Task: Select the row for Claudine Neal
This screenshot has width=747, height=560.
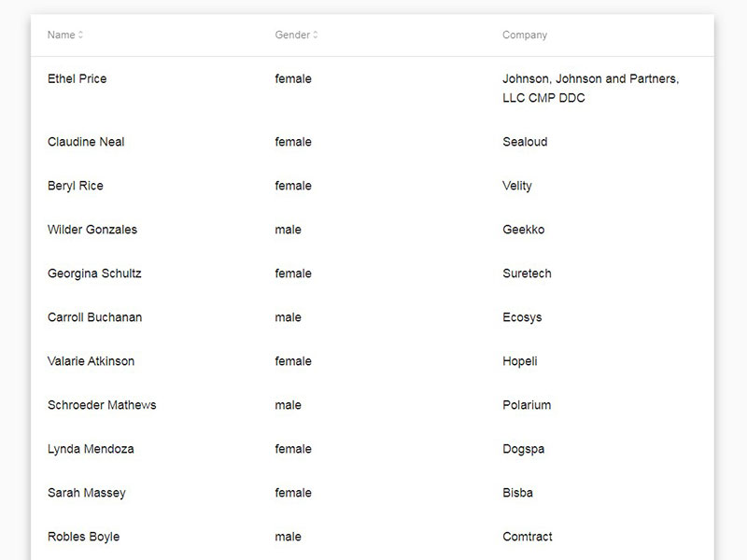Action: [85, 142]
